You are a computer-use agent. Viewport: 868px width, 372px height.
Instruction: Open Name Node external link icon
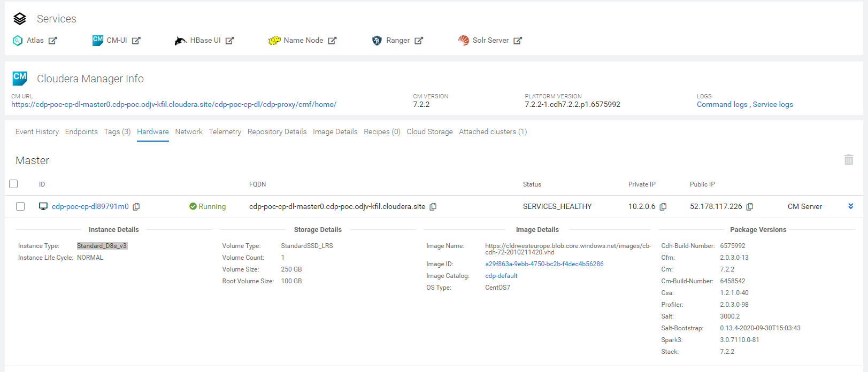click(332, 41)
